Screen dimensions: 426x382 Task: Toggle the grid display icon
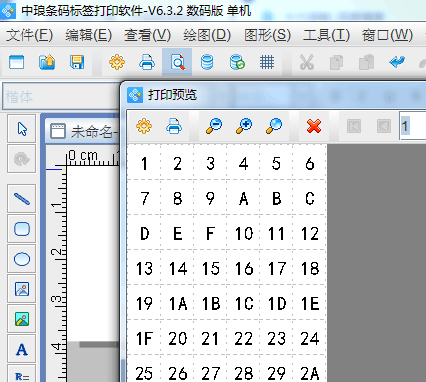point(267,62)
